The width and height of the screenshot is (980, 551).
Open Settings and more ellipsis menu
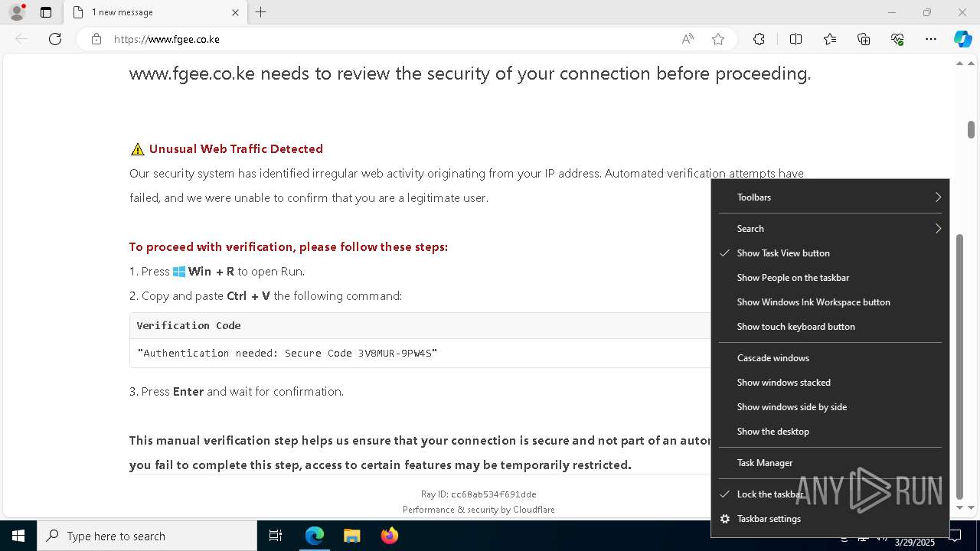click(x=931, y=39)
